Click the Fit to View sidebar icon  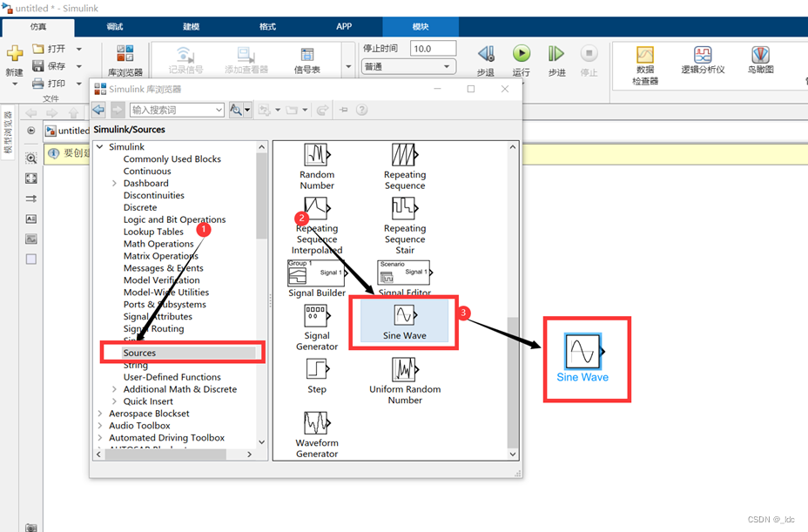coord(31,178)
